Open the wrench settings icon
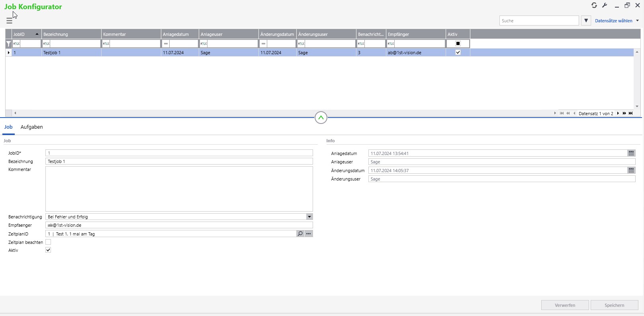 pyautogui.click(x=605, y=5)
